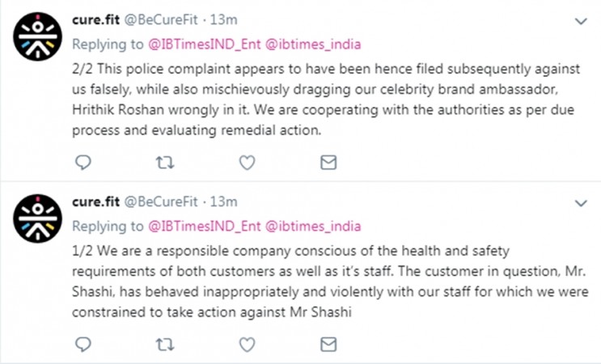Open the 13m timestamp on the first tweet
Screen dimensions: 601x364
pos(224,19)
